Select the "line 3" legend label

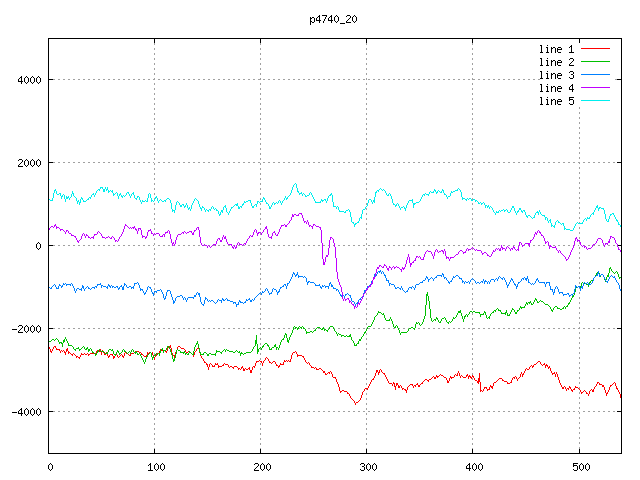(x=556, y=75)
